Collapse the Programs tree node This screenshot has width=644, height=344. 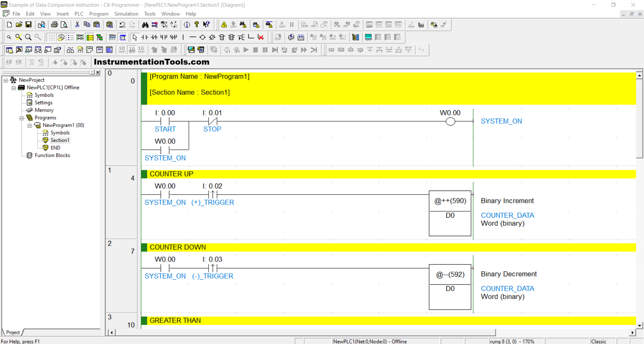click(x=21, y=118)
